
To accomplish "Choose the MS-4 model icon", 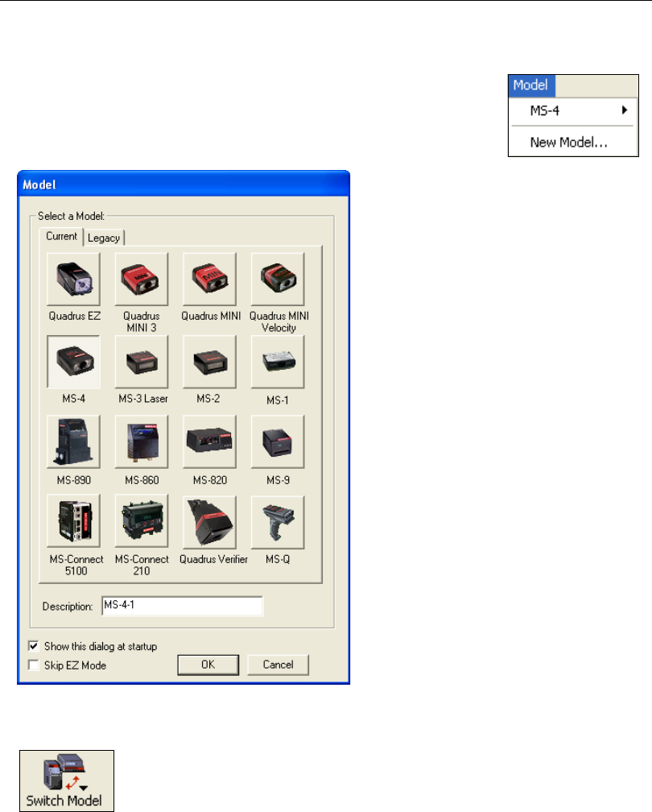I will click(73, 362).
